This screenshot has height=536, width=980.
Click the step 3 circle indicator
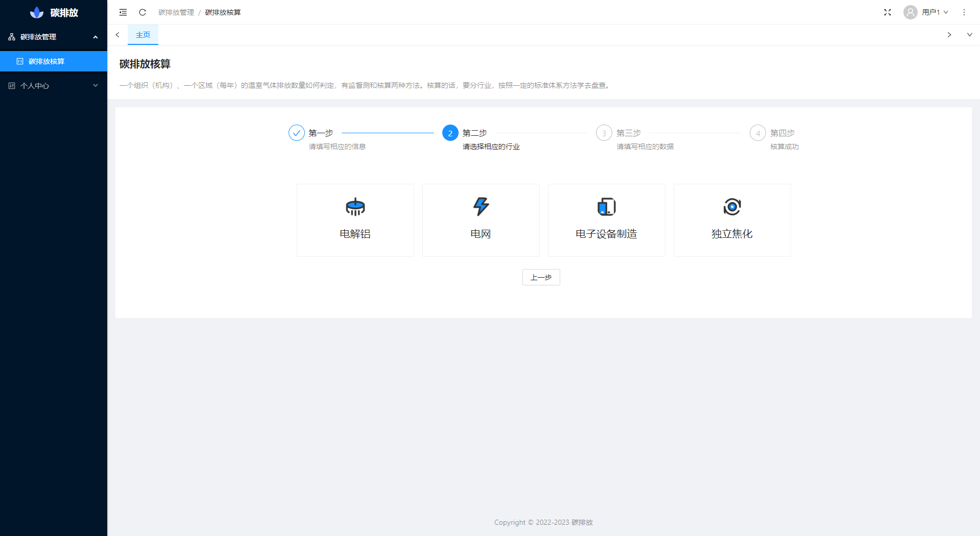(x=604, y=133)
